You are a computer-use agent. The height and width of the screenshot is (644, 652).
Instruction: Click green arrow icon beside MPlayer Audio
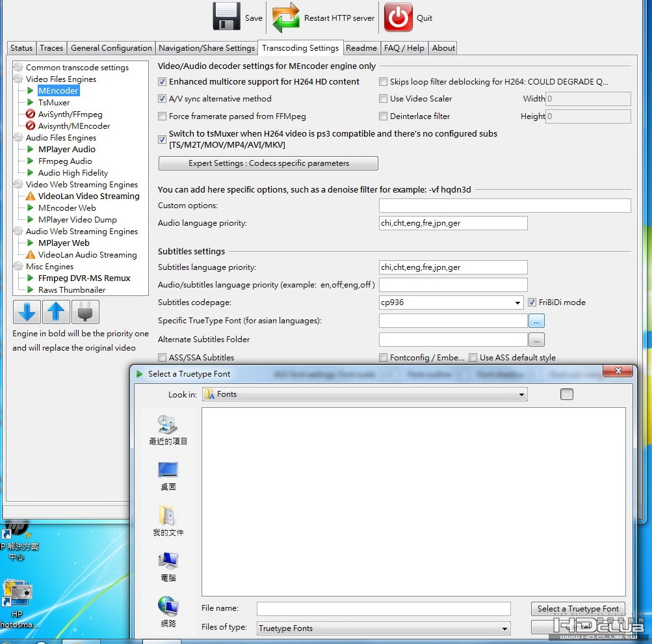click(31, 149)
